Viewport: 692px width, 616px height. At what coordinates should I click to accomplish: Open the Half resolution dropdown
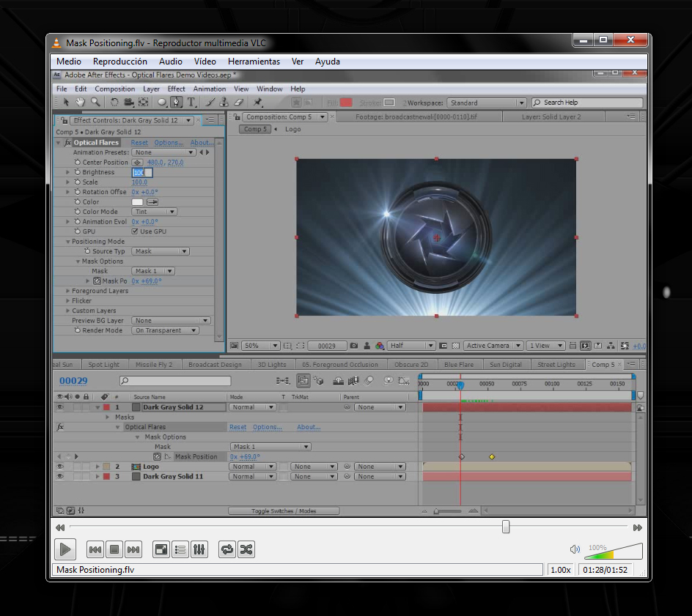pyautogui.click(x=411, y=346)
